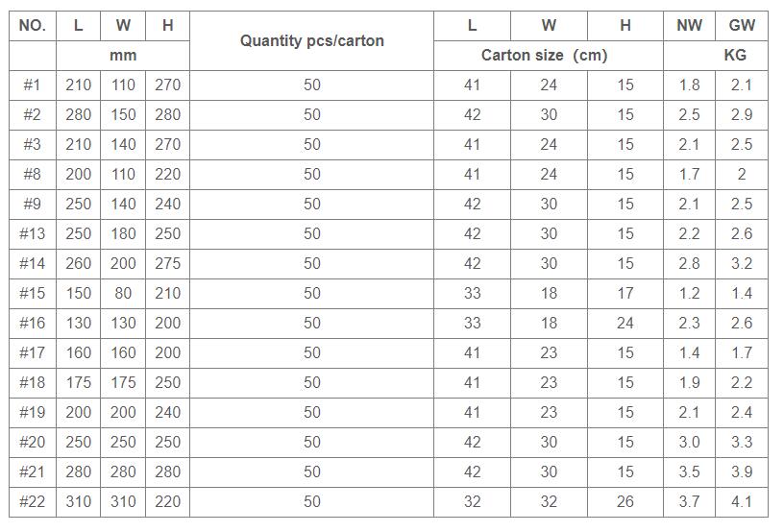Select carton height 24 in row #16
The image size is (784, 532).
625,323
